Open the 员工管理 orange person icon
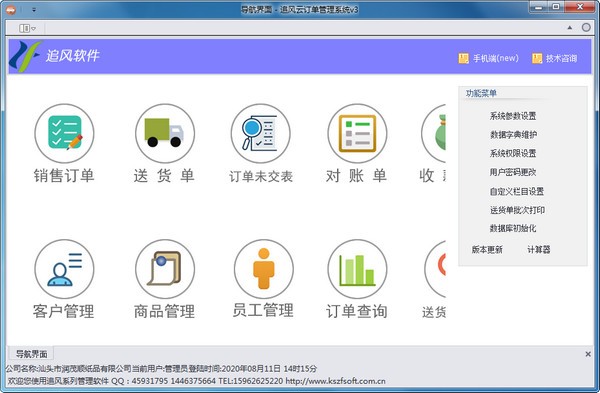 tap(264, 269)
